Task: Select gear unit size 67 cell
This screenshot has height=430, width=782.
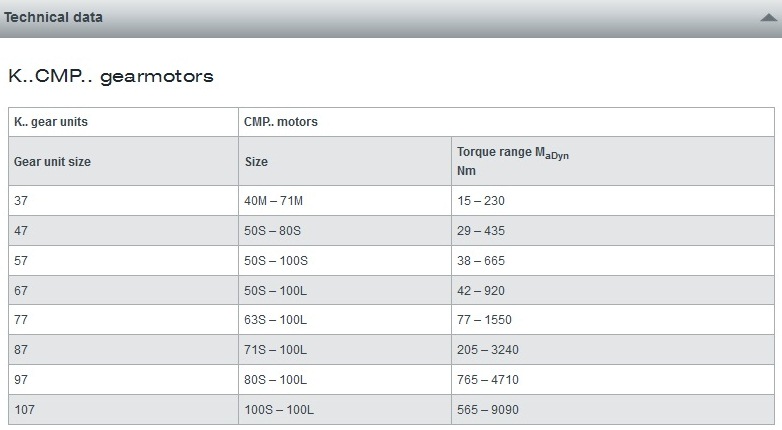Action: [22, 291]
